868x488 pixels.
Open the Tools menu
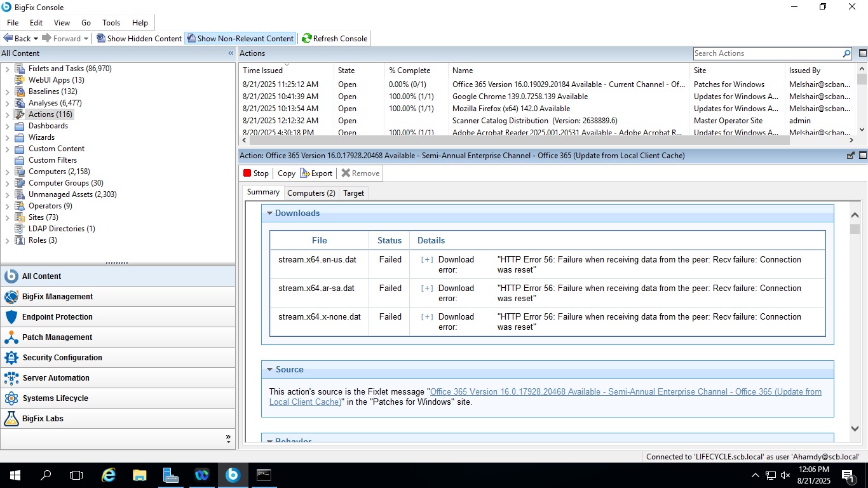(x=111, y=23)
